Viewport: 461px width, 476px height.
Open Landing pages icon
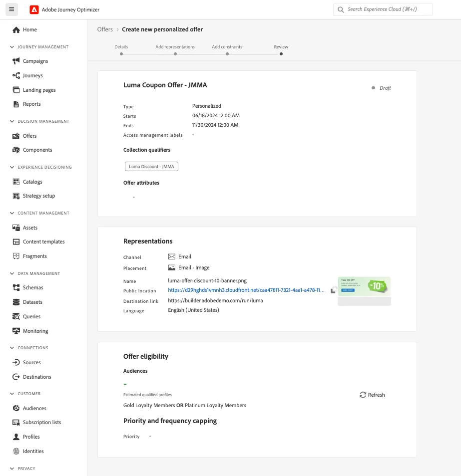pyautogui.click(x=16, y=90)
